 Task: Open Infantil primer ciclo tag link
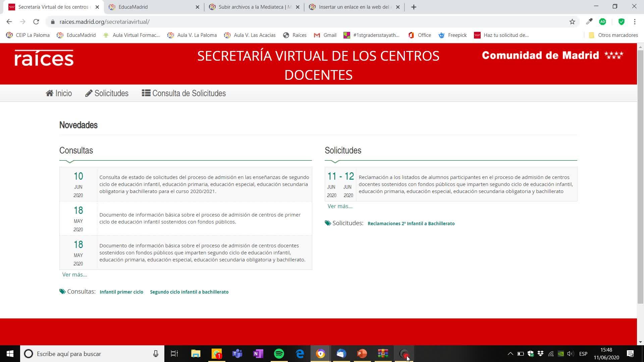coord(121,292)
